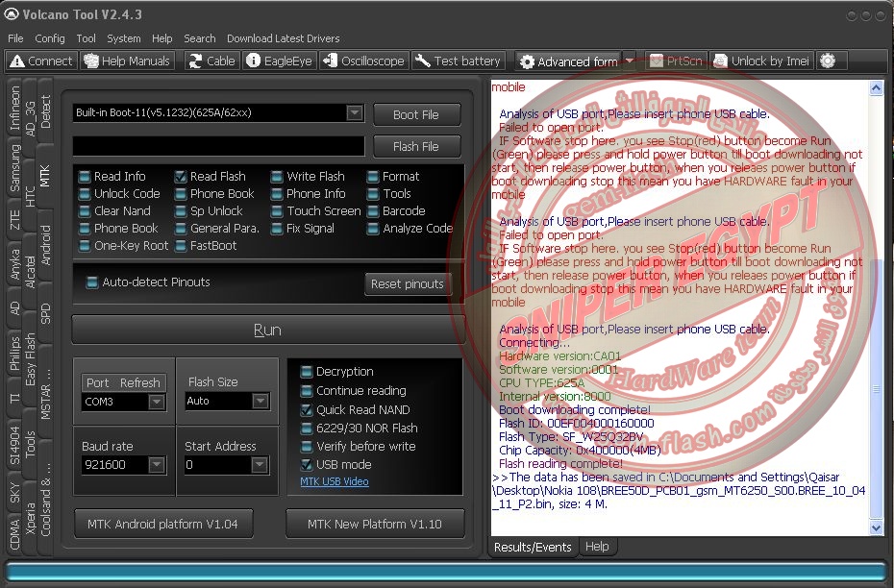Image resolution: width=894 pixels, height=588 pixels.
Task: Open MTK New Platform V1.10
Action: pyautogui.click(x=375, y=524)
